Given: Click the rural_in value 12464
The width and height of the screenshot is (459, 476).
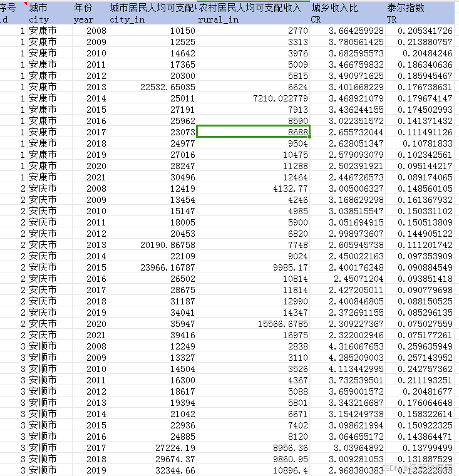Looking at the screenshot, I should click(x=295, y=177).
